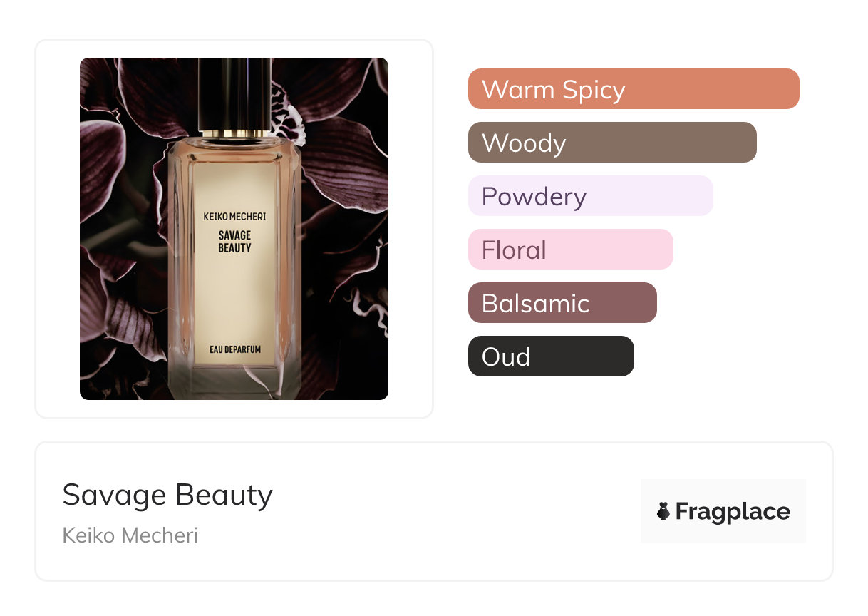868x616 pixels.
Task: Open the Savage Beauty title link
Action: point(167,495)
